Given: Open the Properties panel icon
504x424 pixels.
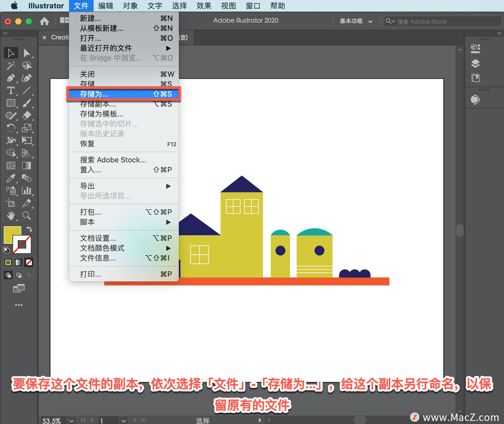Looking at the screenshot, I should [x=475, y=49].
